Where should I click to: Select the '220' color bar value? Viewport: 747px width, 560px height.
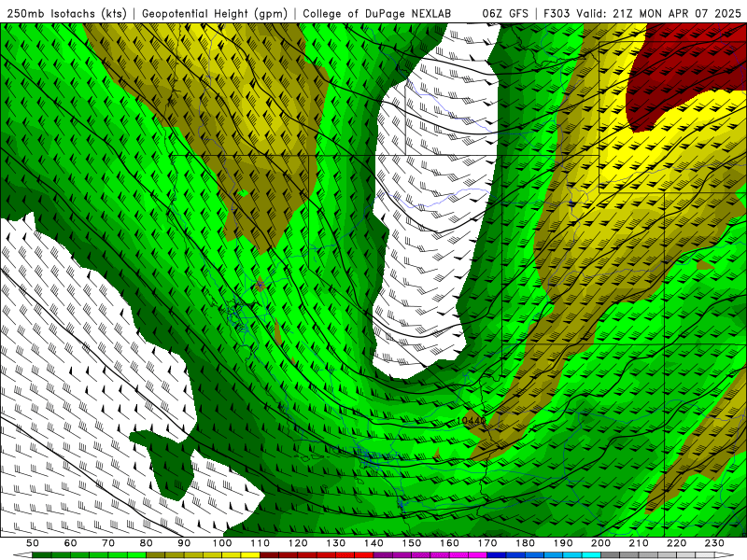[x=676, y=543]
